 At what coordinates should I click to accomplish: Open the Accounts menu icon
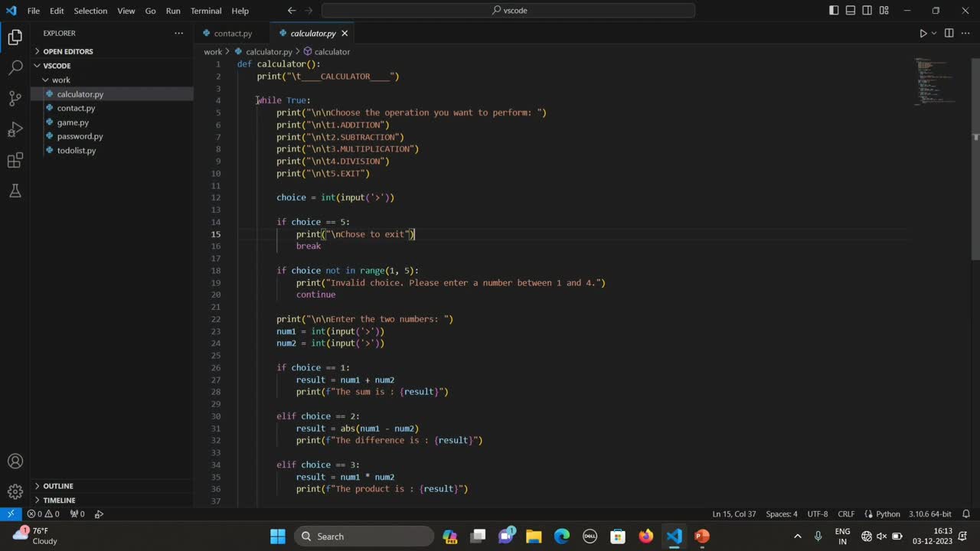[15, 461]
